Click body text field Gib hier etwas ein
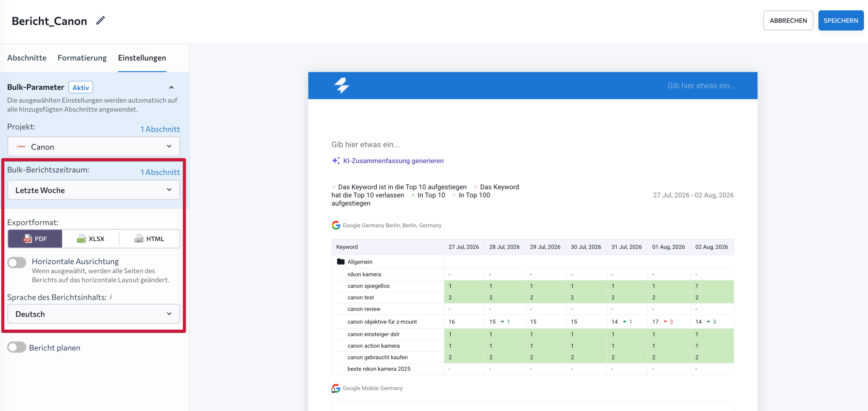The image size is (868, 411). [x=366, y=145]
